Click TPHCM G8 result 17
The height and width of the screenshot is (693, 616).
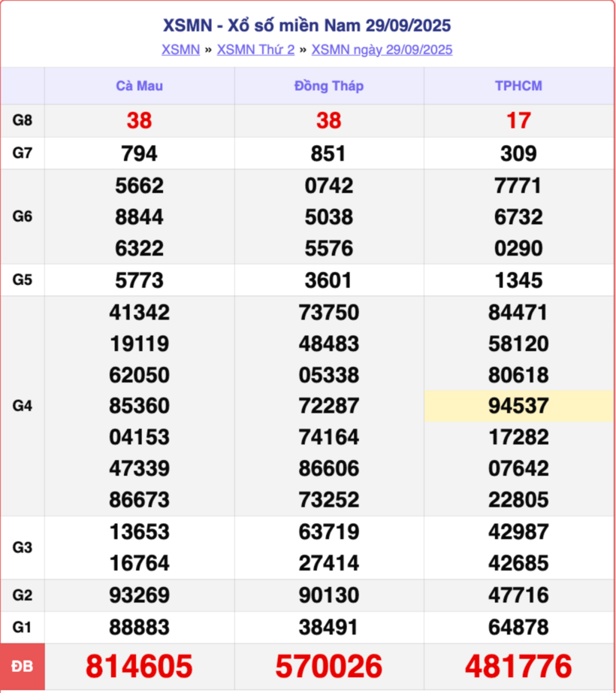pyautogui.click(x=518, y=120)
